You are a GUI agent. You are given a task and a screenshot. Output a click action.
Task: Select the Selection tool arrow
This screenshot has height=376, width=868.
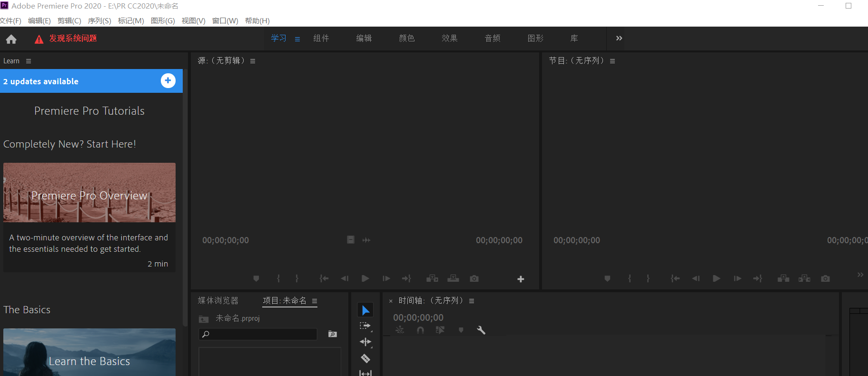365,310
